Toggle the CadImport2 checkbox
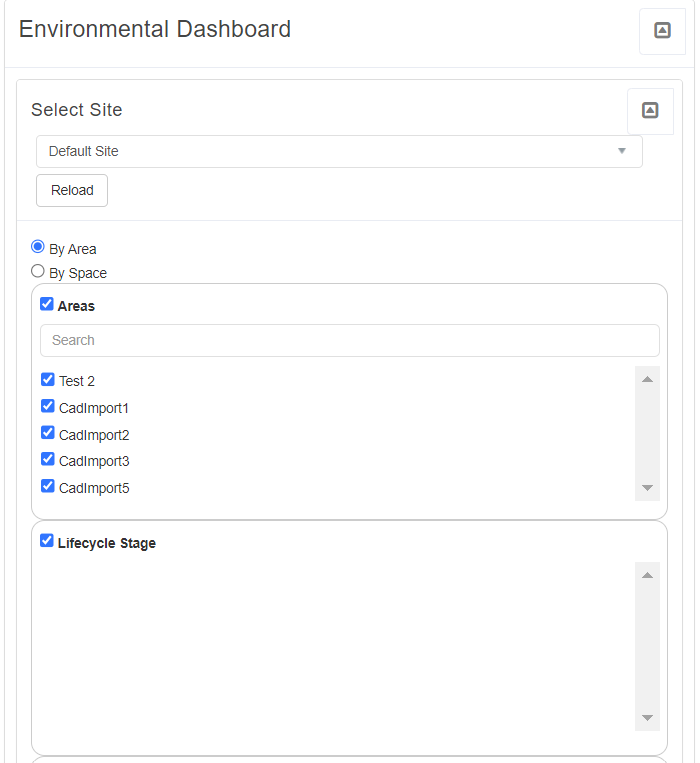The image size is (700, 763). coord(48,433)
